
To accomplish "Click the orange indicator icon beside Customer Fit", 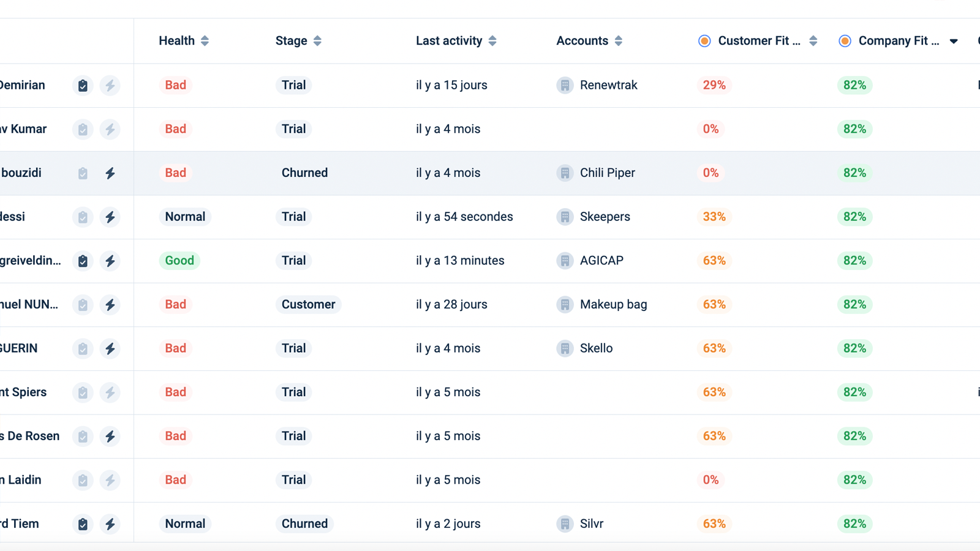I will tap(705, 41).
